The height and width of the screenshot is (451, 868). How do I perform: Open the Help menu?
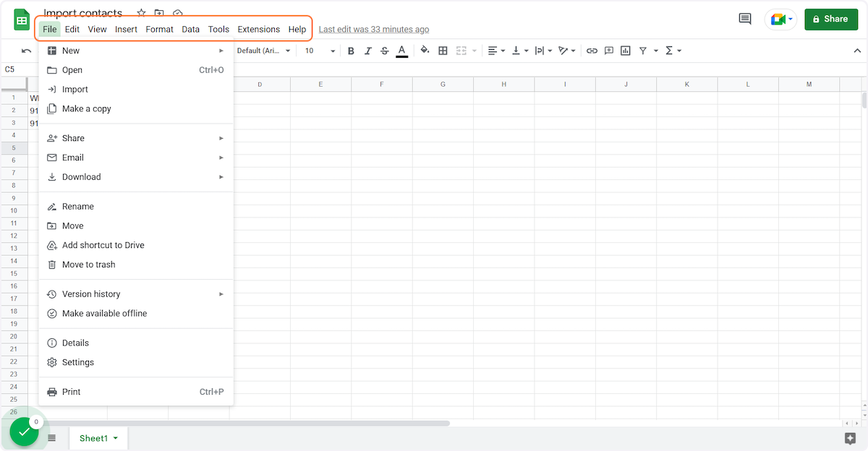pyautogui.click(x=297, y=30)
